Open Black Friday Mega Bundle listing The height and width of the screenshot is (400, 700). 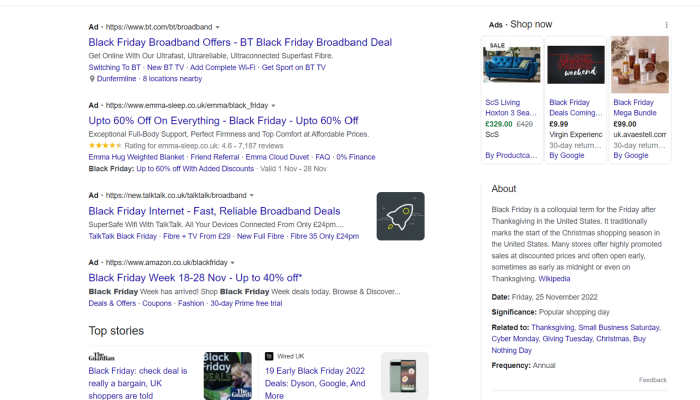635,108
